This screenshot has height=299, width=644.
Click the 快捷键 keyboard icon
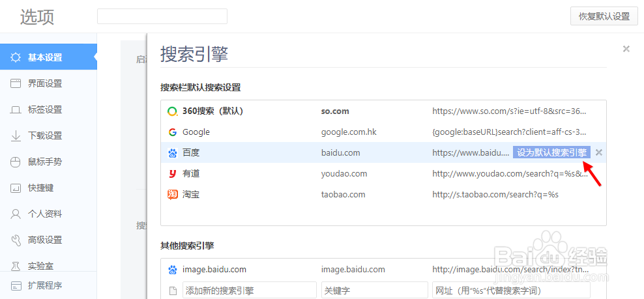(x=16, y=188)
